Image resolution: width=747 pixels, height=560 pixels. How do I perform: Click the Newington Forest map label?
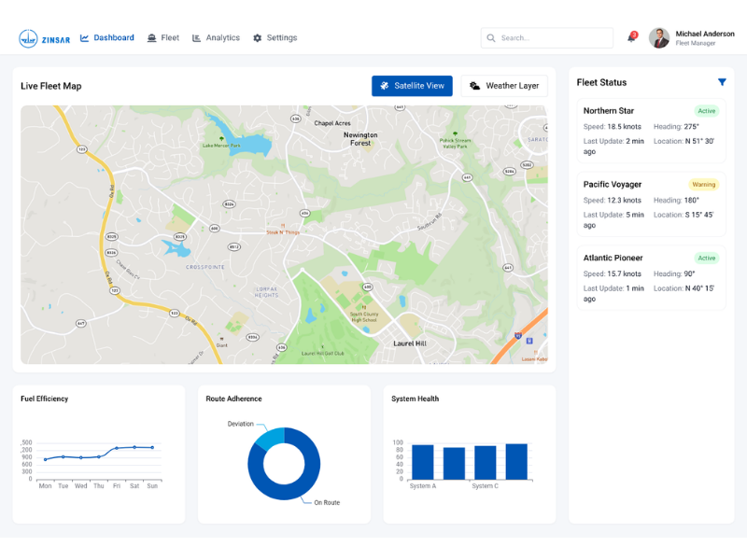[x=360, y=138]
